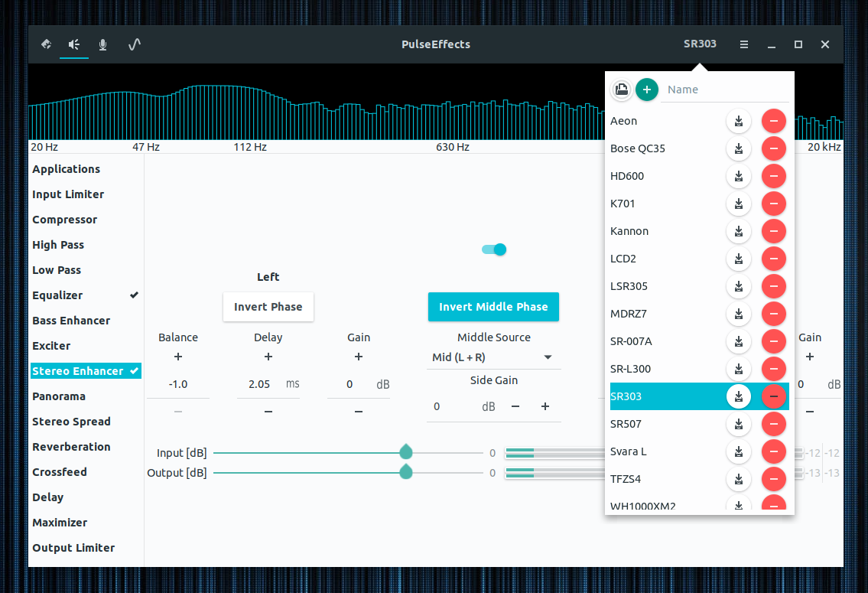The width and height of the screenshot is (868, 593).
Task: Select Compressor in the effects sidebar
Action: pyautogui.click(x=64, y=220)
